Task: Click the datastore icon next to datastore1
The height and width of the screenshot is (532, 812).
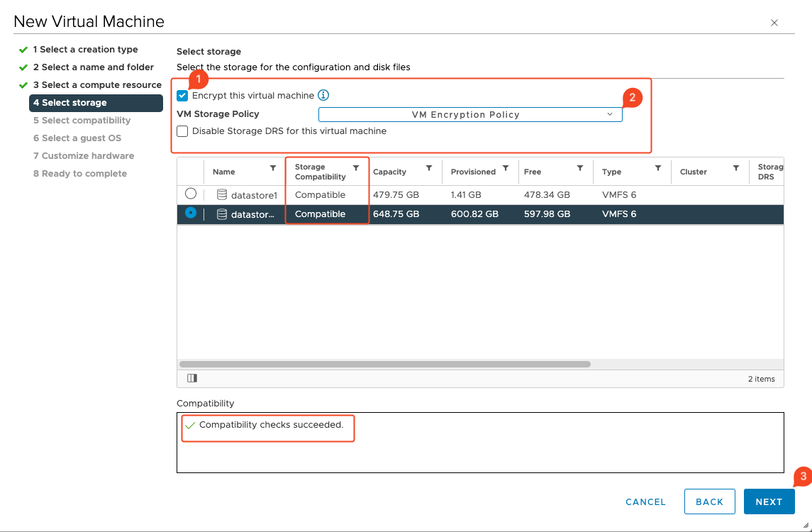Action: point(221,194)
